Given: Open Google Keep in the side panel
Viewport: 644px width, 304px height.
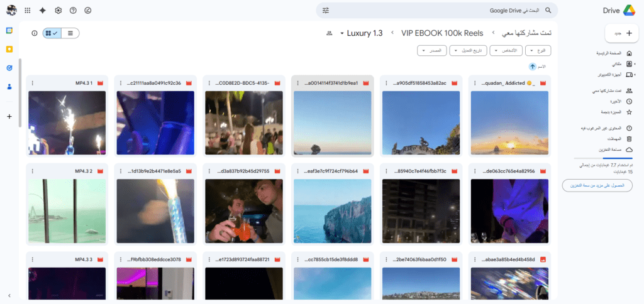Looking at the screenshot, I should [9, 49].
